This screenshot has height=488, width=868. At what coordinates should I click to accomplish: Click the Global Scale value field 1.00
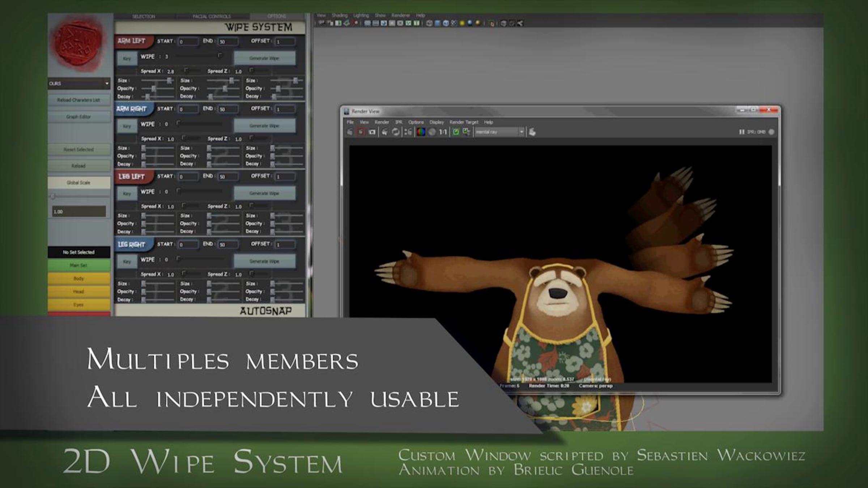pyautogui.click(x=79, y=211)
